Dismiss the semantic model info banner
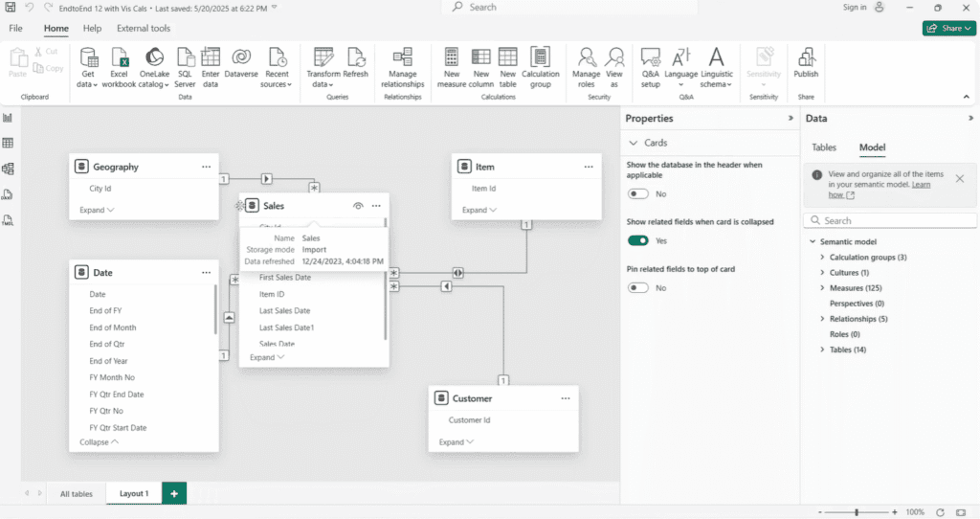980x519 pixels. click(x=959, y=179)
